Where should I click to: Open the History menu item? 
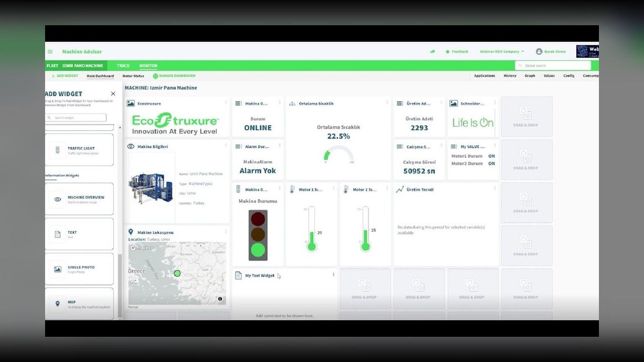(510, 76)
